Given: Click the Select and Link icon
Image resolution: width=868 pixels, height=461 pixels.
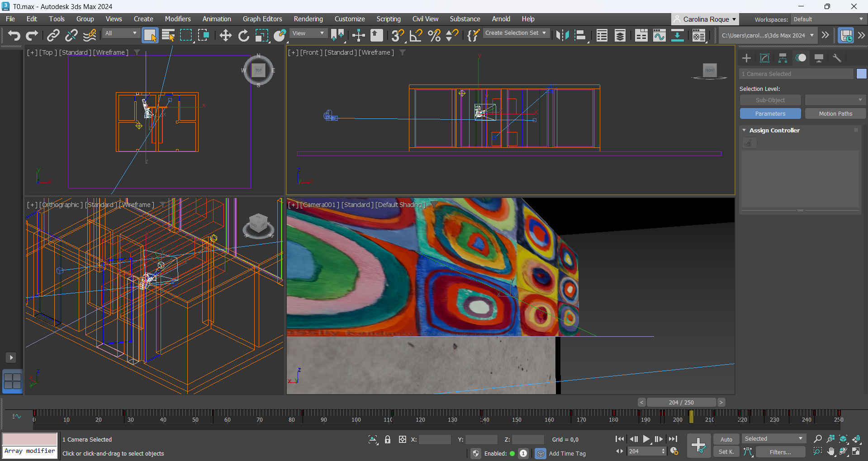Looking at the screenshot, I should pos(53,35).
